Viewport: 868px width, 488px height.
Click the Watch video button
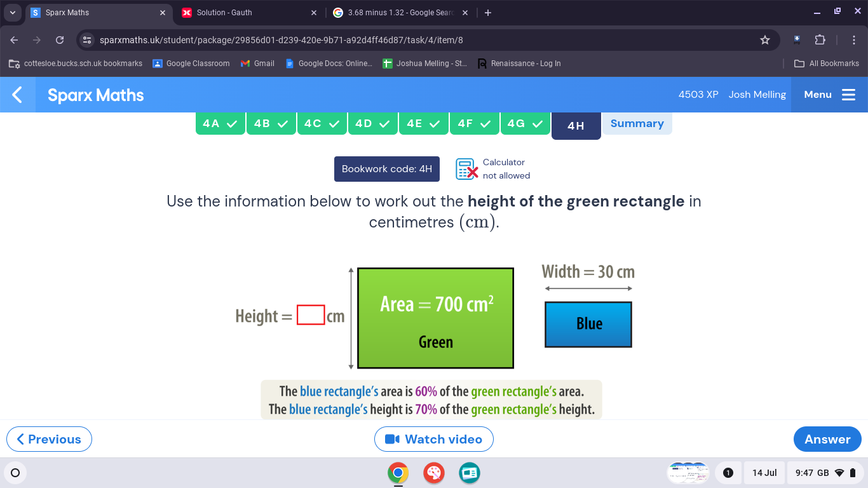click(434, 439)
